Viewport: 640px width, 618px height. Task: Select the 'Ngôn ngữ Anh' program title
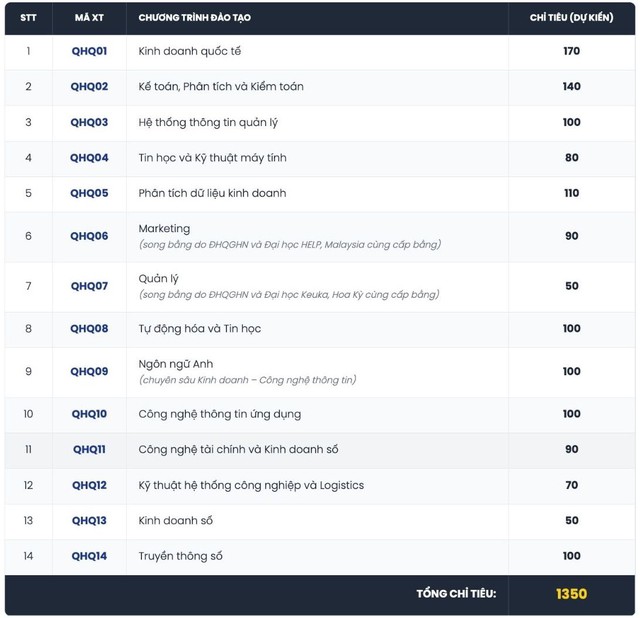176,364
